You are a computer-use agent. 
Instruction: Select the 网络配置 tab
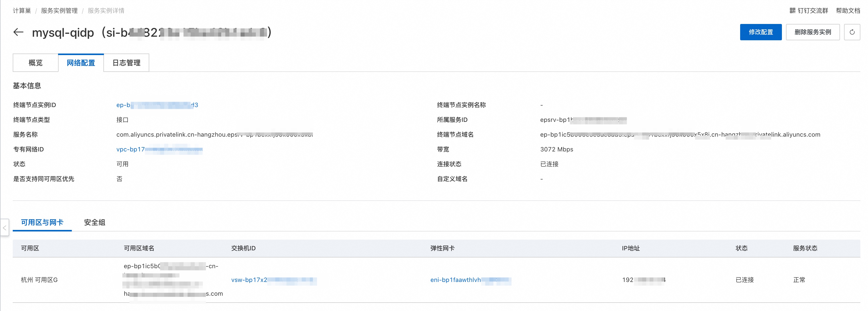coord(81,63)
